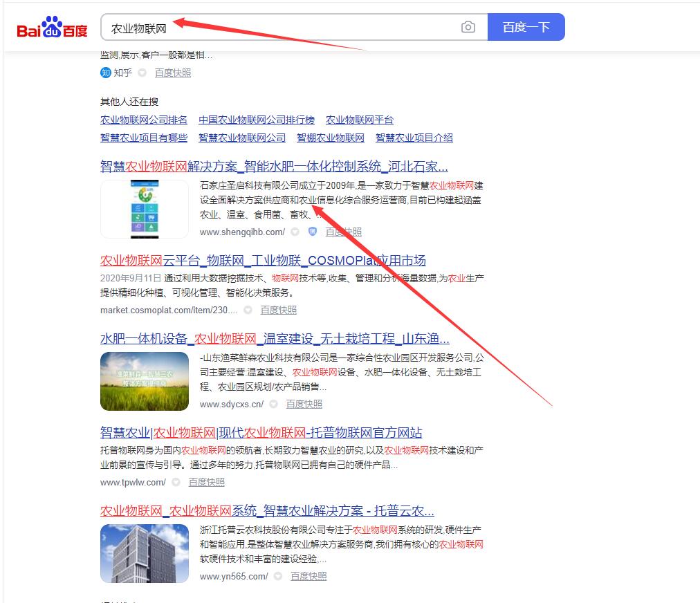Open related search 智慧农业项目有哪些
Viewport: 700px width, 603px height.
pyautogui.click(x=144, y=138)
